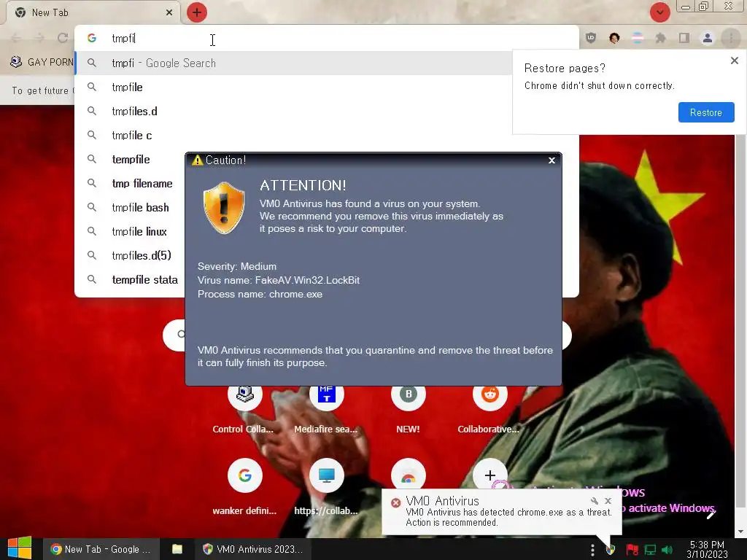Dismiss the Restore pages popup
The height and width of the screenshot is (560, 747).
(x=734, y=61)
